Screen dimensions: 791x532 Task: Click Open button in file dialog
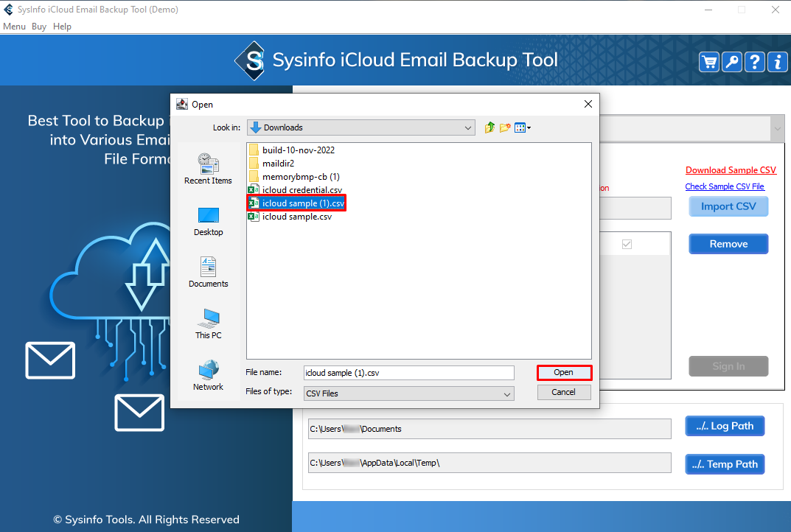tap(563, 373)
